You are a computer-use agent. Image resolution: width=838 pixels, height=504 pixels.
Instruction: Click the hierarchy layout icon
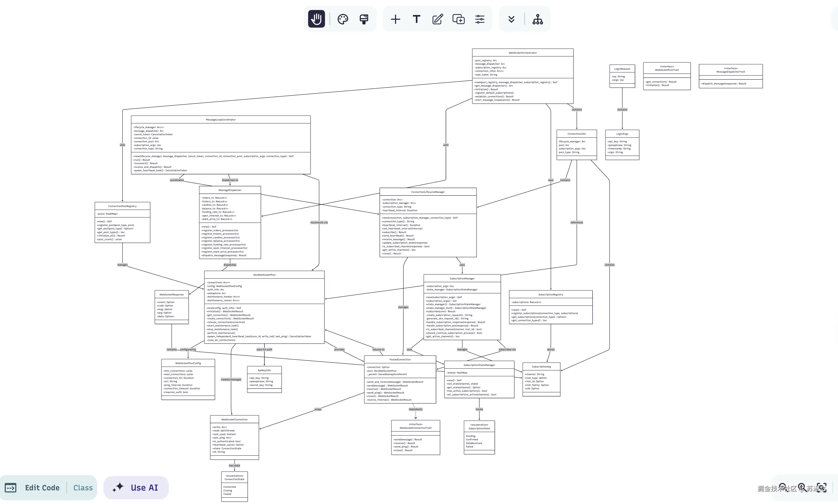(x=538, y=19)
